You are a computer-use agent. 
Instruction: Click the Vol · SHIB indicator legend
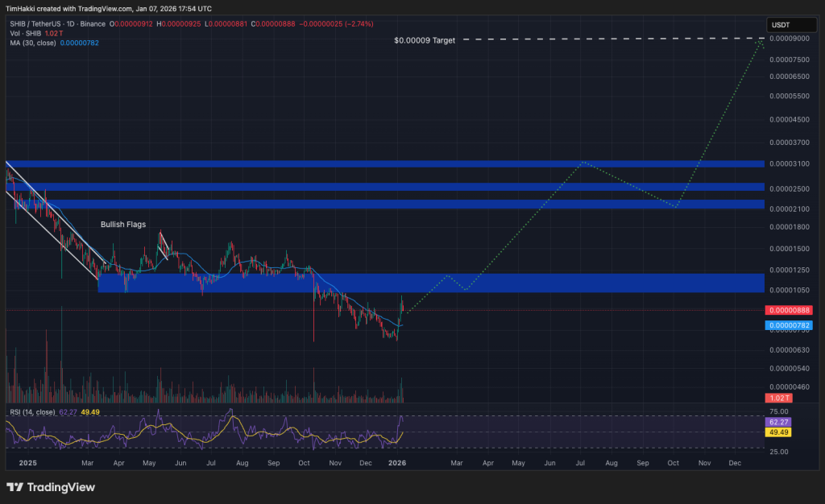tap(25, 33)
